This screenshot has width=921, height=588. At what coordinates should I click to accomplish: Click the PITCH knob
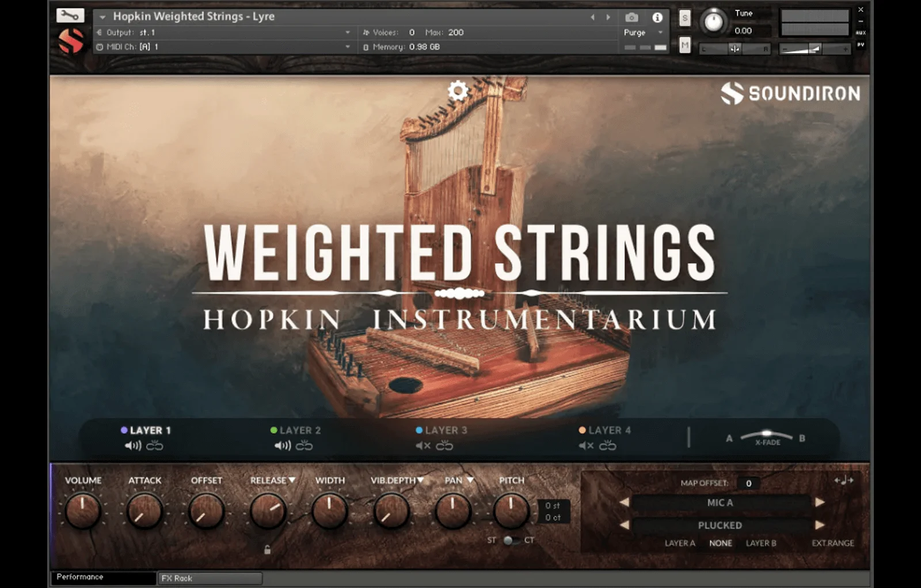click(511, 511)
